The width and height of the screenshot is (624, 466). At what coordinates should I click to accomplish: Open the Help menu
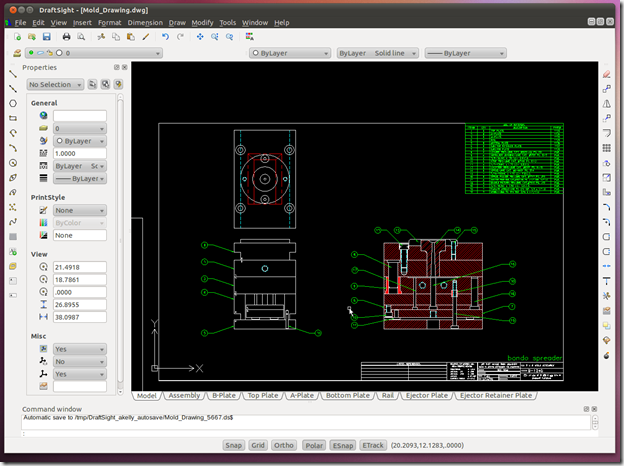tap(281, 23)
